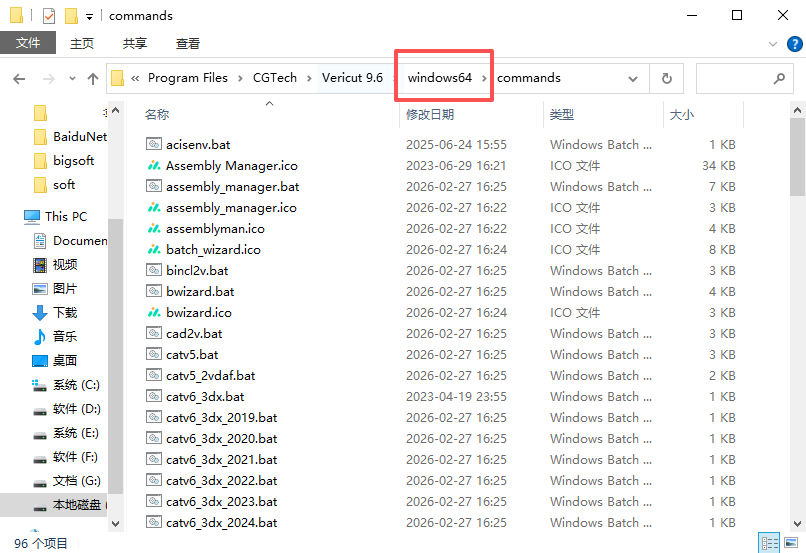The height and width of the screenshot is (553, 806).
Task: Click the new folder quick access icon
Action: 71,16
